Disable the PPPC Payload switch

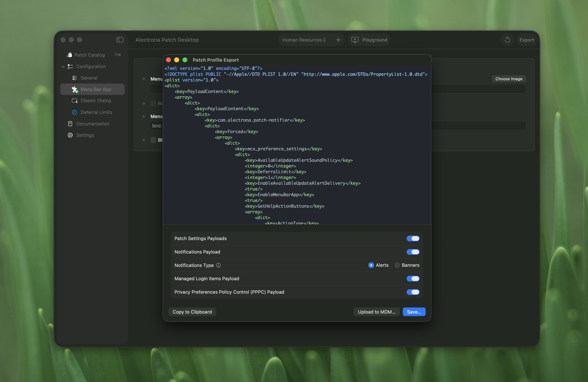pyautogui.click(x=413, y=292)
